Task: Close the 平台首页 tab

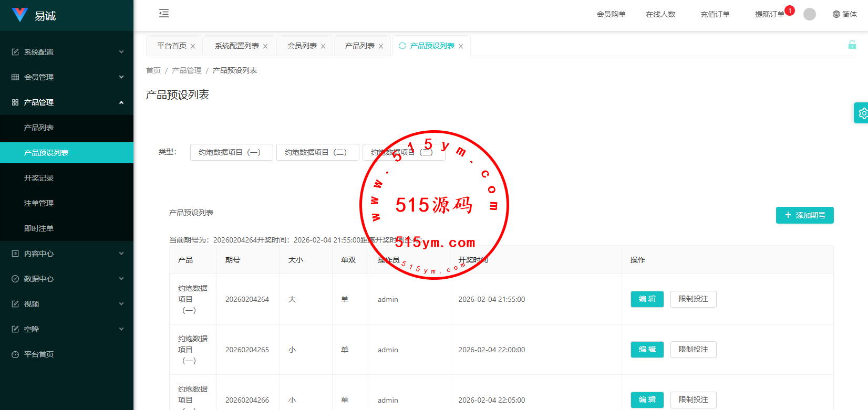Action: pyautogui.click(x=193, y=46)
